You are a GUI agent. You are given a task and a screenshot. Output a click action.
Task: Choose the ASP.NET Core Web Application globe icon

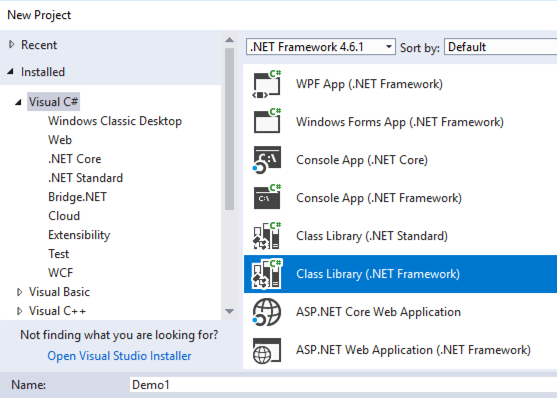point(267,312)
